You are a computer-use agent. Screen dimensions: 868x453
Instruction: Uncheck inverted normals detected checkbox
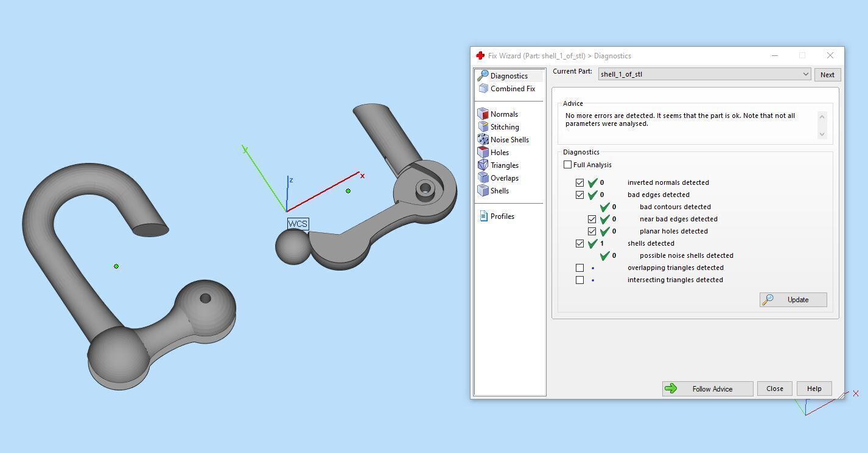579,182
